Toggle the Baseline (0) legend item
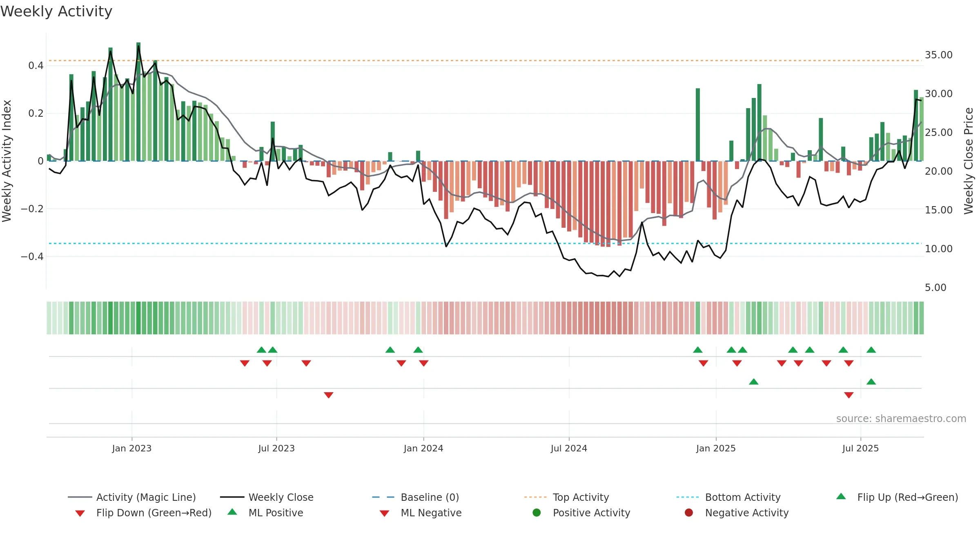This screenshot has height=551, width=980. (416, 497)
